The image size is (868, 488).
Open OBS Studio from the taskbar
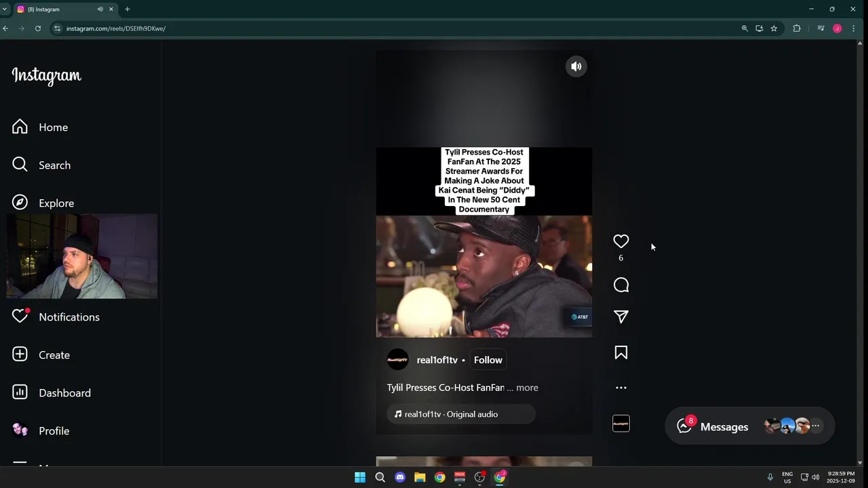[x=480, y=477]
